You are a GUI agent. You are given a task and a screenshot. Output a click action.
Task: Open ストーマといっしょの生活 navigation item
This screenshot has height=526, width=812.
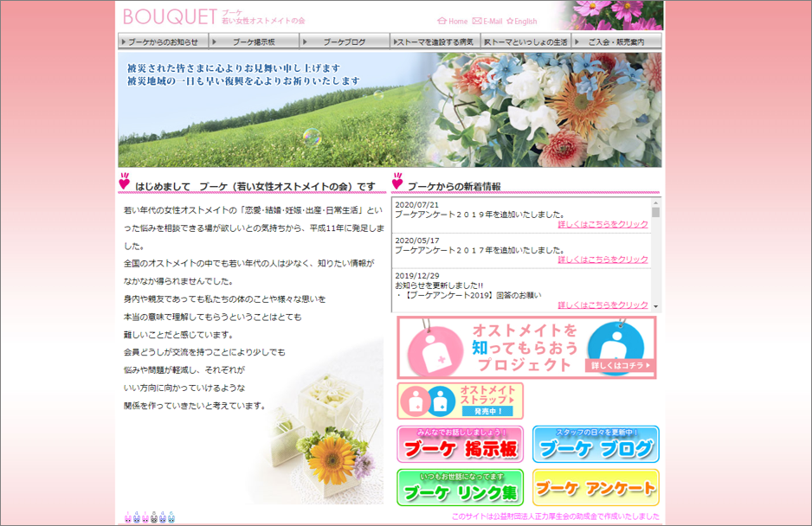click(x=525, y=42)
